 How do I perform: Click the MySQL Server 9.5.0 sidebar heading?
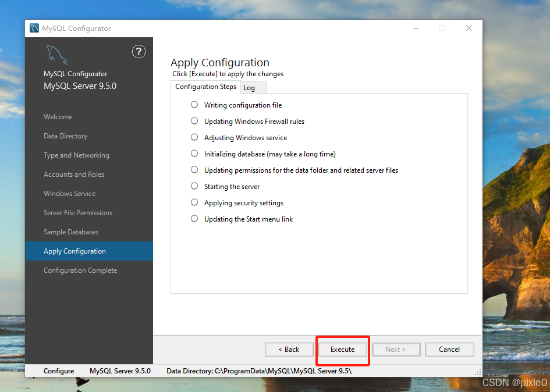pos(80,86)
